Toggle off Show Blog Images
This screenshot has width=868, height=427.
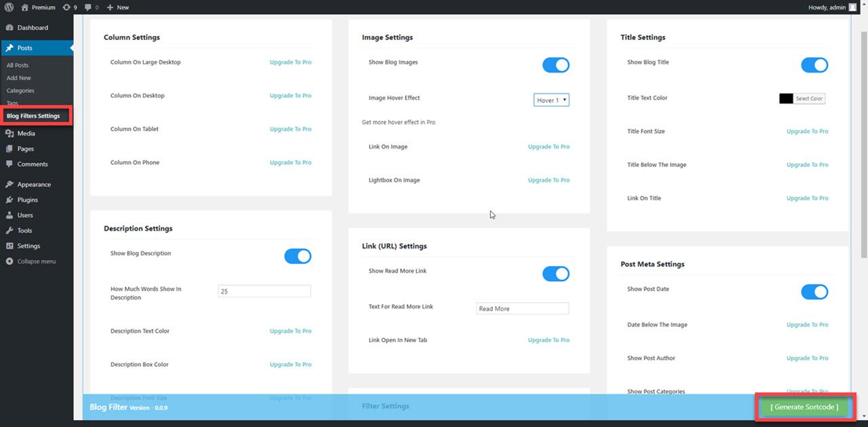click(x=555, y=65)
